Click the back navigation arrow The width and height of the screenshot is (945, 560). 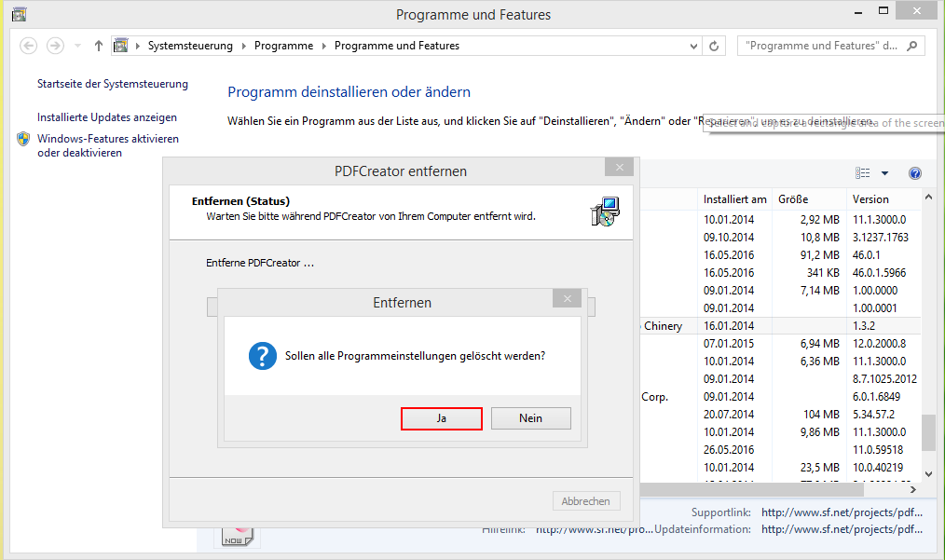[28, 46]
